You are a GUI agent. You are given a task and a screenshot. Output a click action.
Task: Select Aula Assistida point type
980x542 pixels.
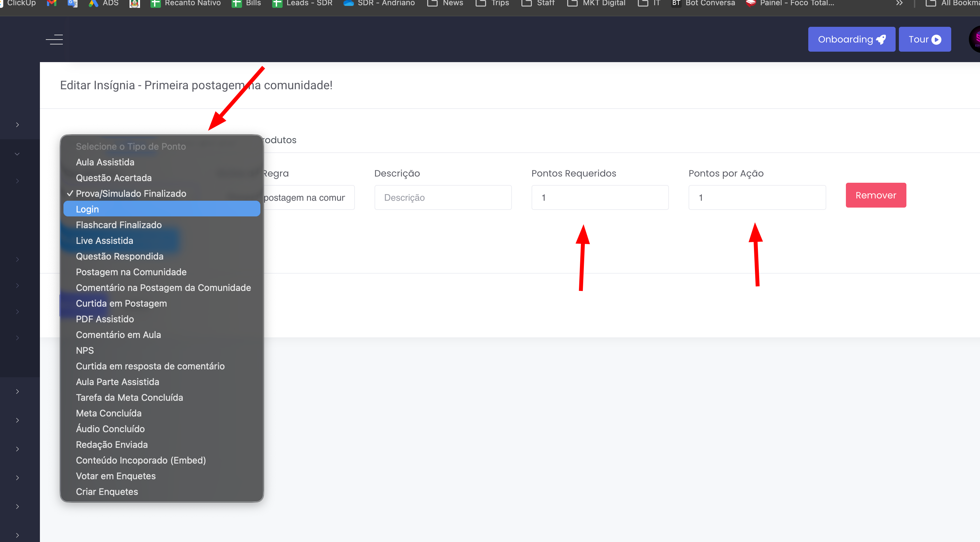click(x=105, y=162)
